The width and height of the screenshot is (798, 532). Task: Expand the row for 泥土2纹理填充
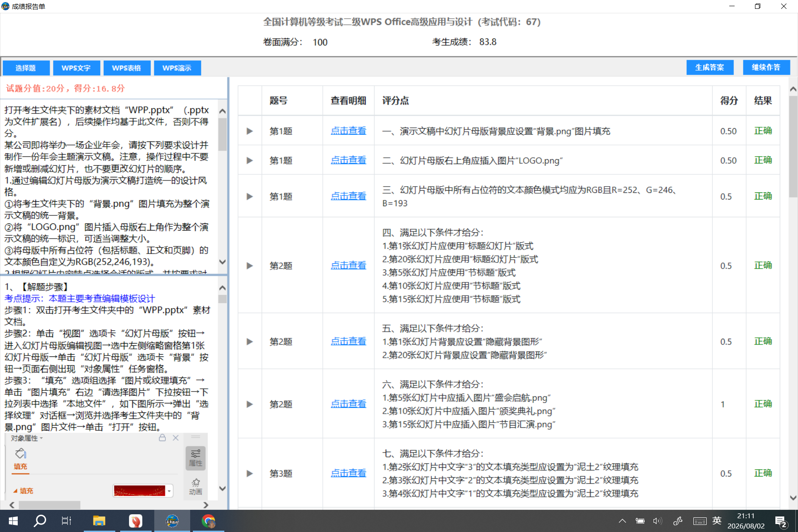coord(250,473)
